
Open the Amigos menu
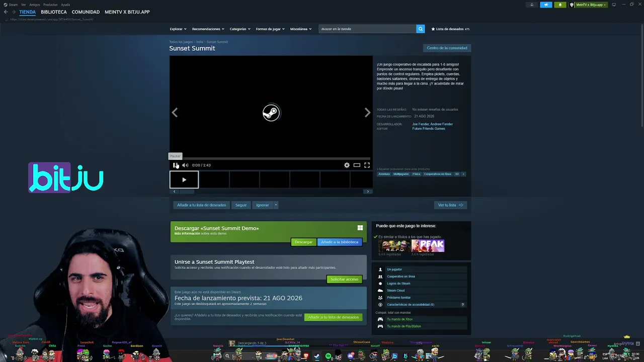point(35,5)
